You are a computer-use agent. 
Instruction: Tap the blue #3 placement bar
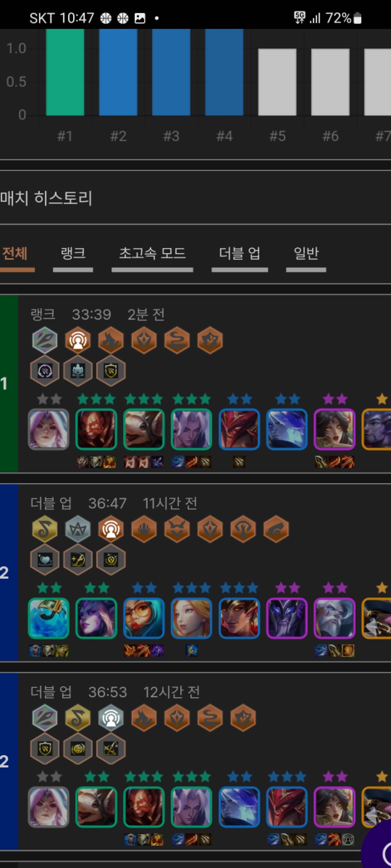coord(171,72)
